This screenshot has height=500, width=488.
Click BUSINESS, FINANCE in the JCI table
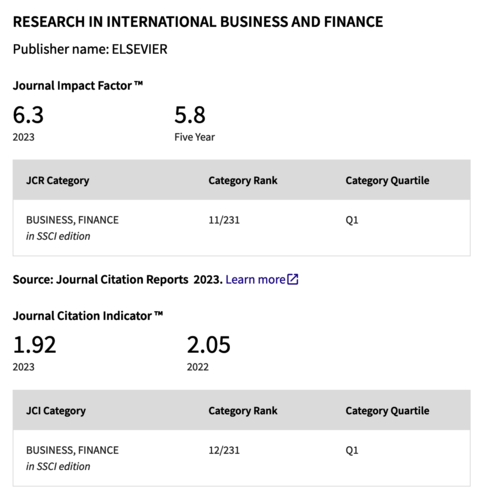click(72, 450)
